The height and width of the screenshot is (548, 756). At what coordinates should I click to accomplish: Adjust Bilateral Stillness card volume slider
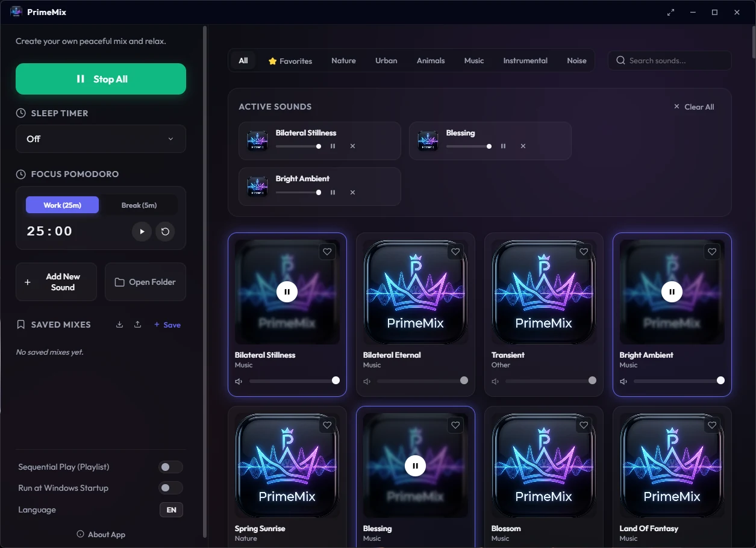click(295, 381)
